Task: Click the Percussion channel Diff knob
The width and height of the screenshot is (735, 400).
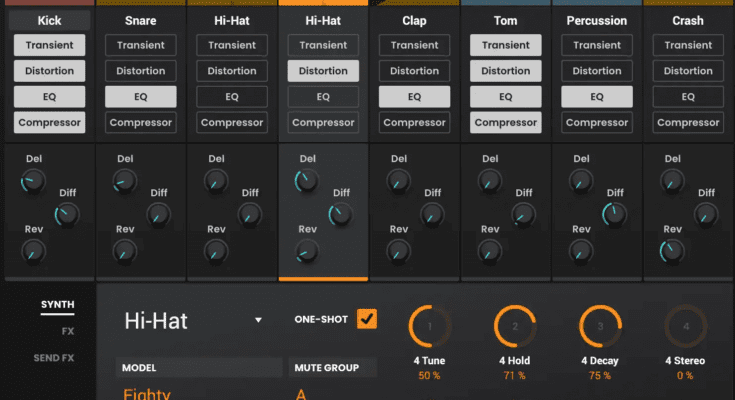Action: coord(615,214)
